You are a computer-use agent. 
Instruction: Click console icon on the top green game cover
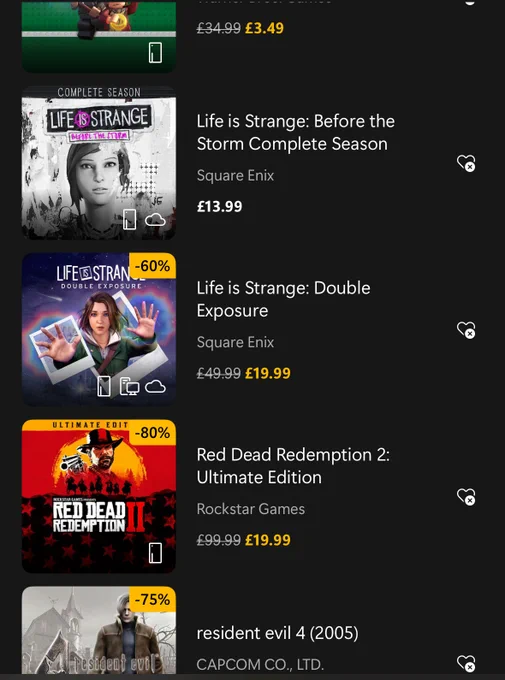point(155,52)
